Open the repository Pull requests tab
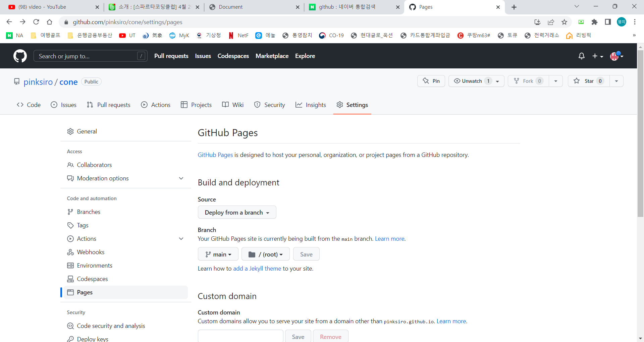Image resolution: width=644 pixels, height=342 pixels. [108, 105]
